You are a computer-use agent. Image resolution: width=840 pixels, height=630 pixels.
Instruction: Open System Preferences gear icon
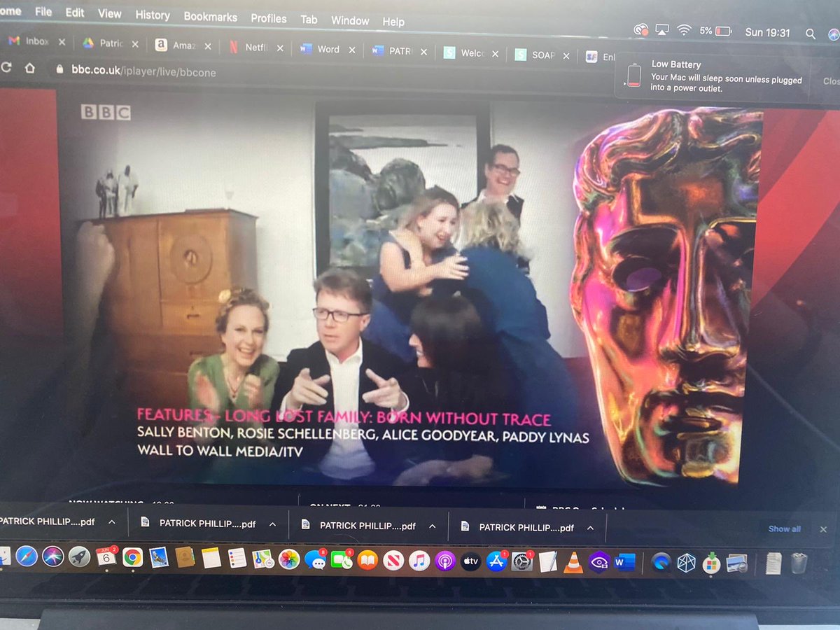522,561
